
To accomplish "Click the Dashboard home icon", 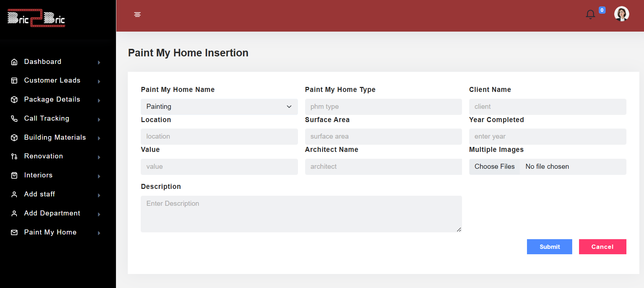I will click(x=14, y=62).
